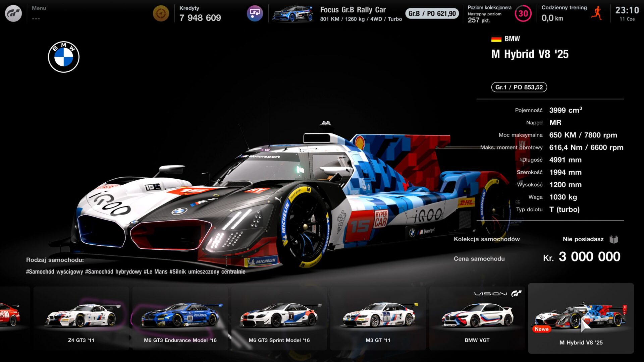Screen dimensions: 644x362
Task: Click the #Samochód hybrydowy tag
Action: coord(113,271)
